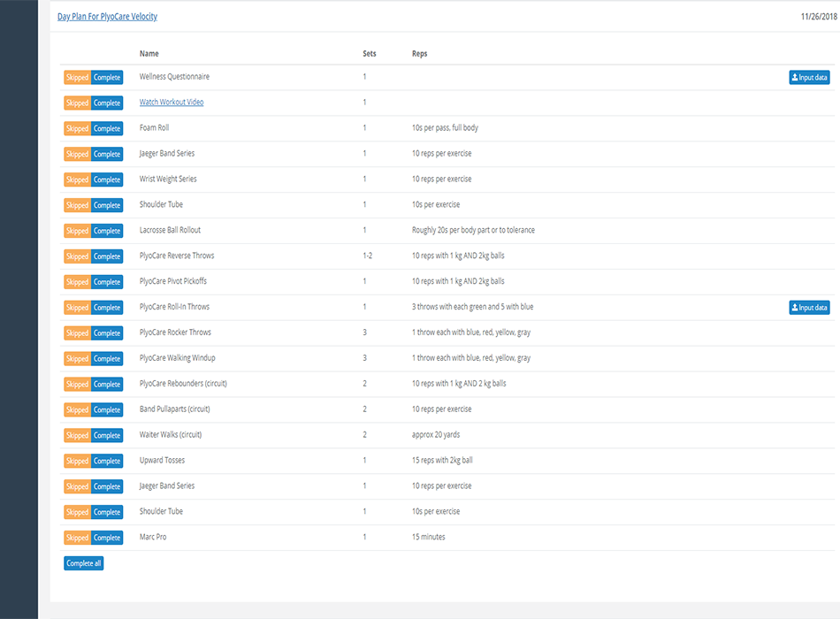Click Input data for Wellness Questionnaire

click(809, 78)
